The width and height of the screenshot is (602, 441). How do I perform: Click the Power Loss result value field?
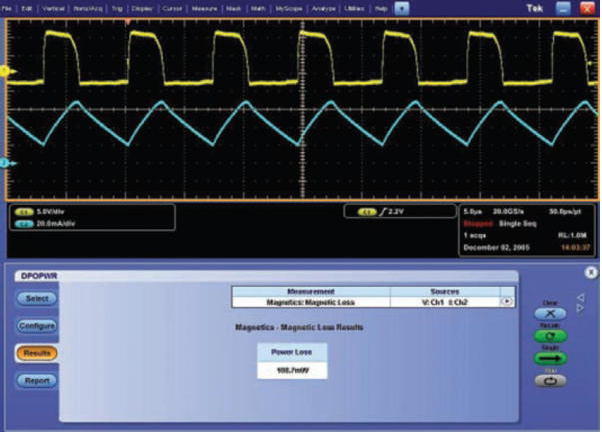point(287,370)
